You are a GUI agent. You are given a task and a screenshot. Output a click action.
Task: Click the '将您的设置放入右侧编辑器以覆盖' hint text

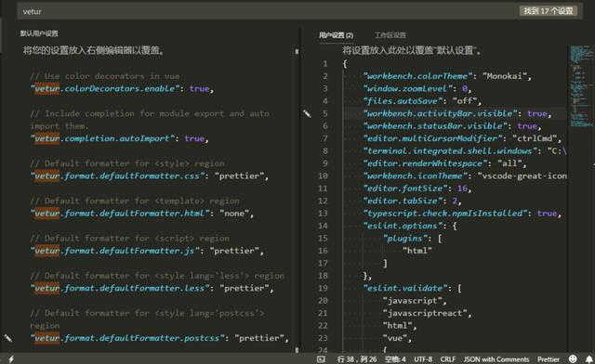(x=93, y=50)
